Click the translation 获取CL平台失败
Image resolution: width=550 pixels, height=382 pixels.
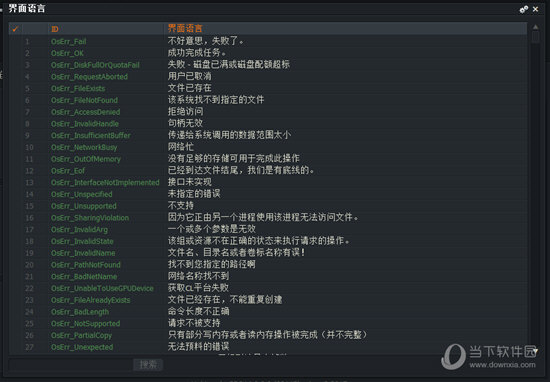coord(198,288)
